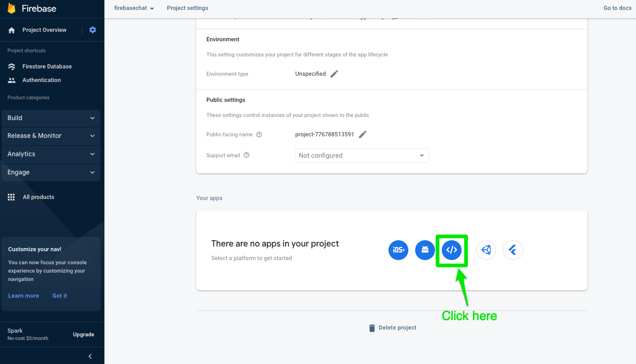636x364 pixels.
Task: Click 'There are no apps' heading
Action: tap(275, 244)
